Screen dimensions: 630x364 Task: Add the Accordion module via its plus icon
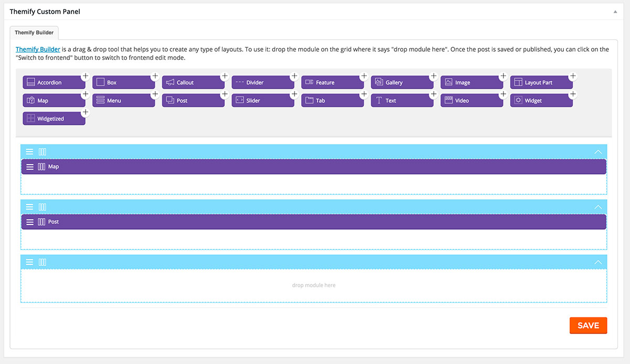tap(85, 76)
